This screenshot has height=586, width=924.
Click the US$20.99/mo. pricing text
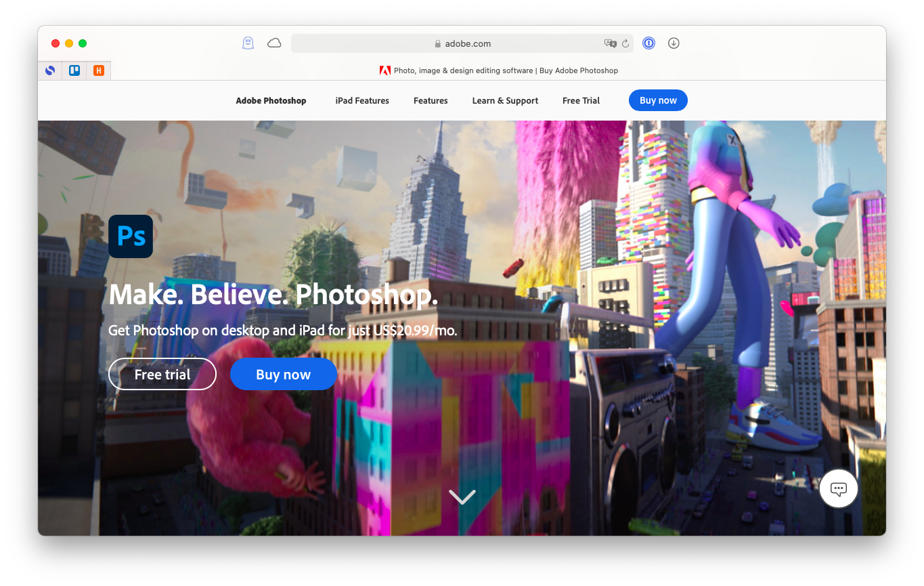[416, 331]
